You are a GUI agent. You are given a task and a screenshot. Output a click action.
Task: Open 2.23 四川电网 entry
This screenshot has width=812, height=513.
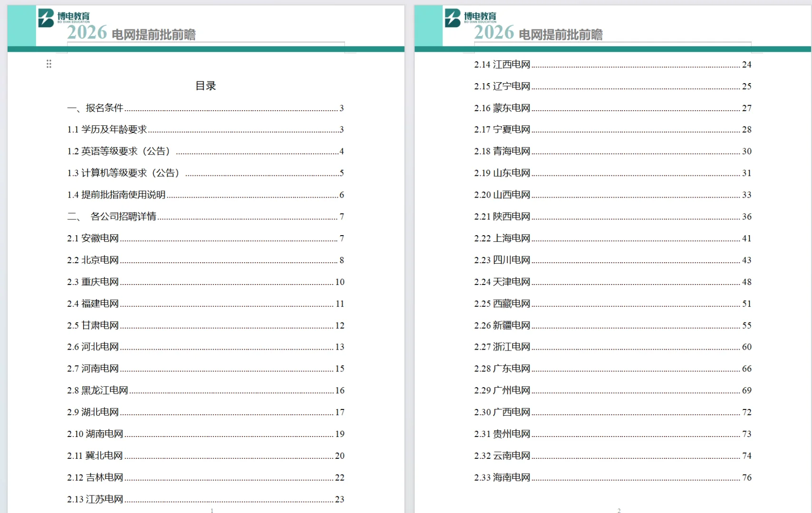click(x=613, y=260)
